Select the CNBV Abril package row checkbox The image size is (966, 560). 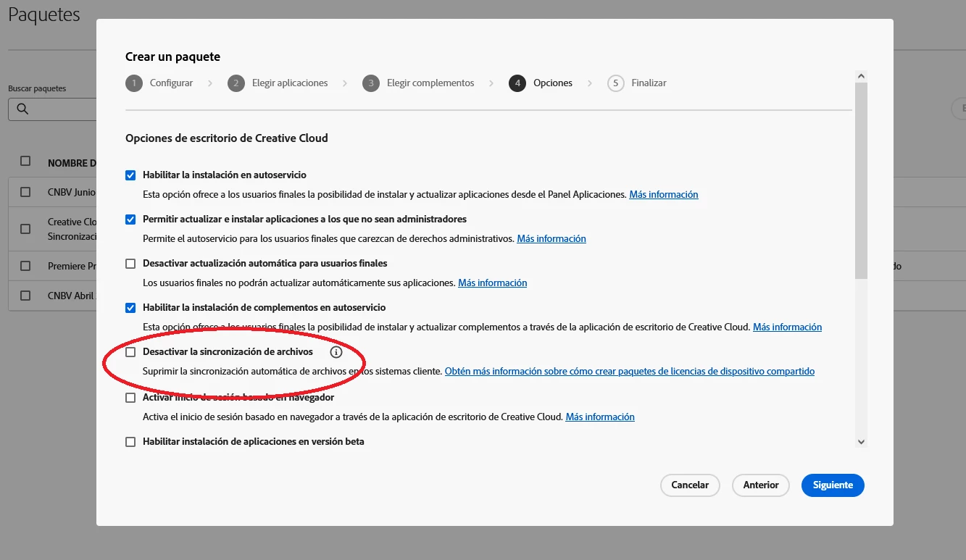[x=25, y=296]
